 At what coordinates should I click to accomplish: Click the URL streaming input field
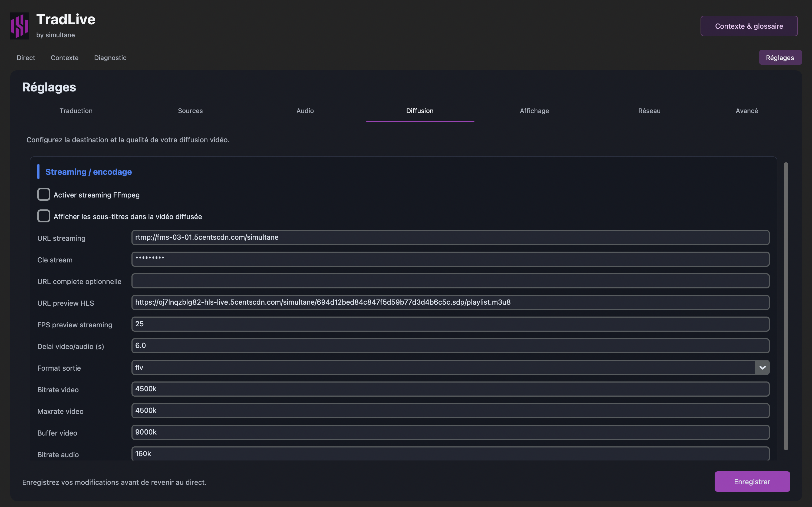click(x=450, y=238)
